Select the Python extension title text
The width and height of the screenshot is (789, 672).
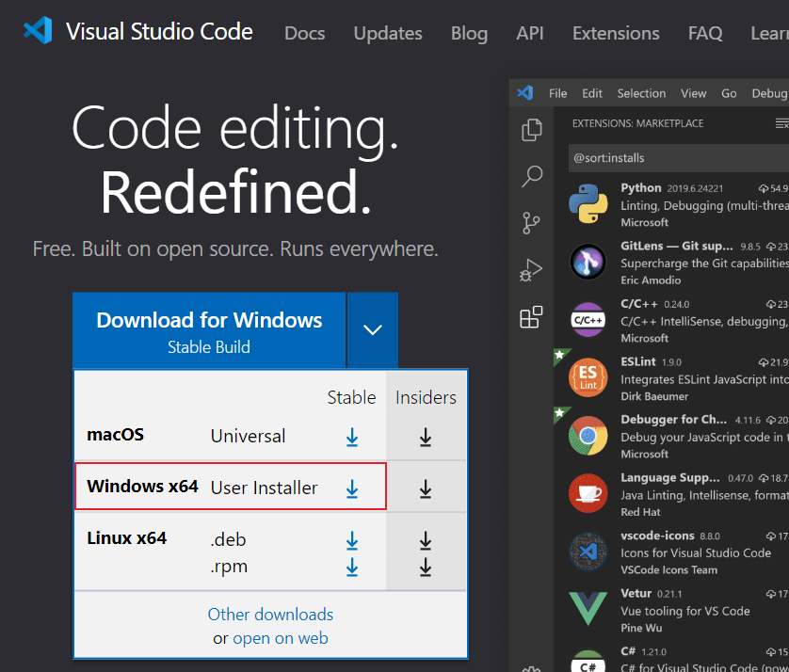click(640, 187)
